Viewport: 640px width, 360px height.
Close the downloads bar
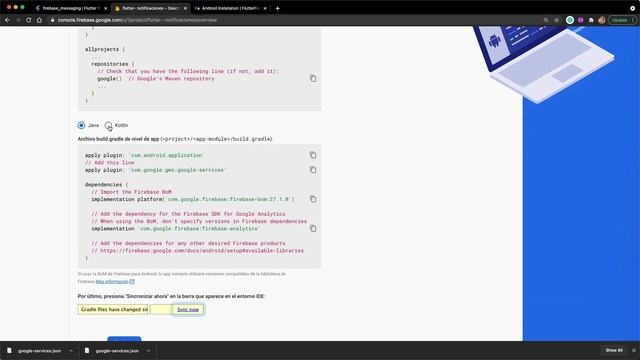[634, 350]
